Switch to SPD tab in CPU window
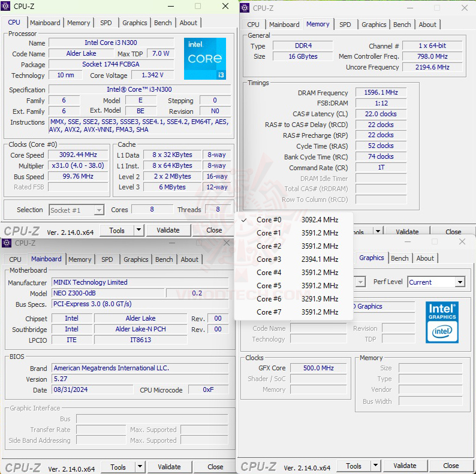The height and width of the screenshot is (474, 476). pyautogui.click(x=106, y=23)
